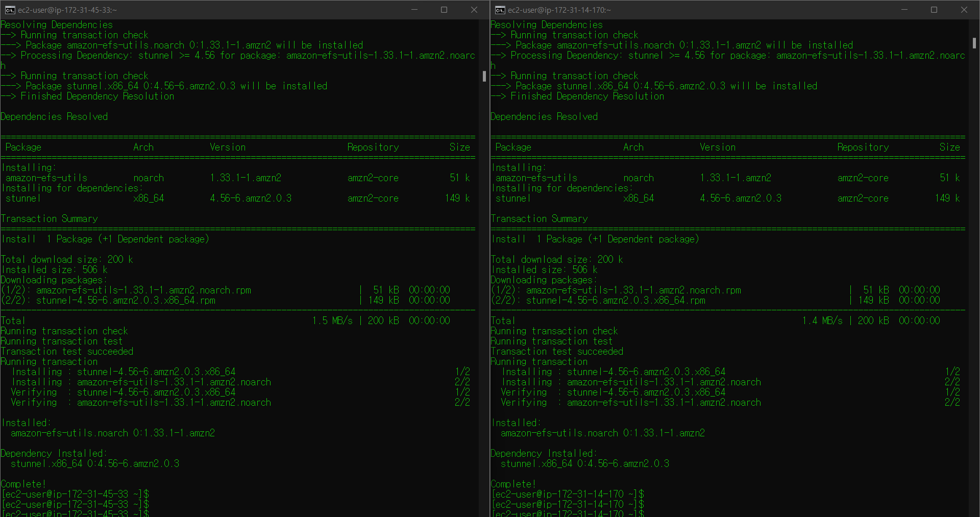
Task: Click the terminal icon in left window title bar
Action: (x=10, y=10)
